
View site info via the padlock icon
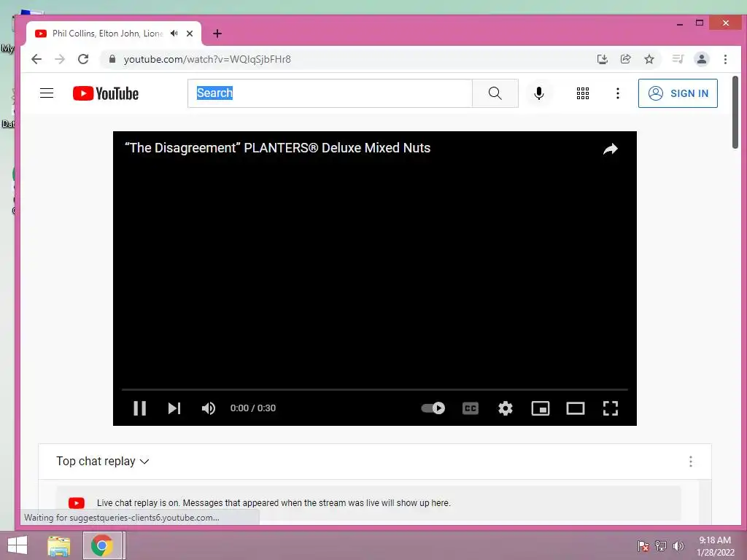(112, 59)
